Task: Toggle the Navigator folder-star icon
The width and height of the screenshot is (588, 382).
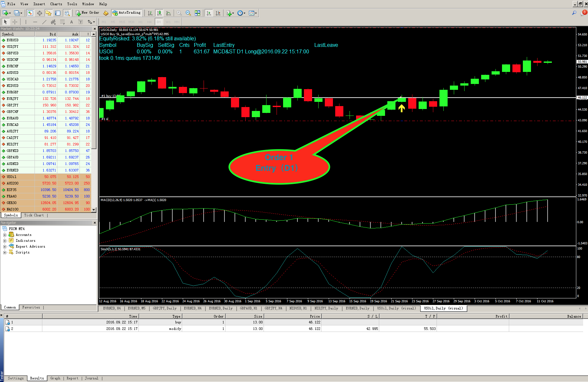Action: (x=49, y=13)
